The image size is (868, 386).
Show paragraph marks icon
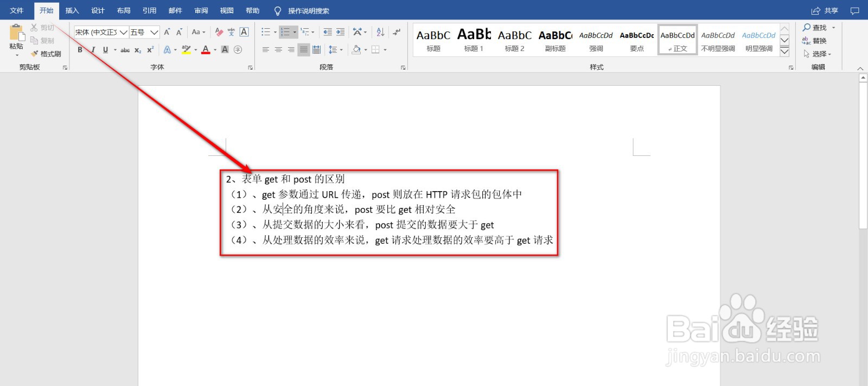(x=397, y=32)
